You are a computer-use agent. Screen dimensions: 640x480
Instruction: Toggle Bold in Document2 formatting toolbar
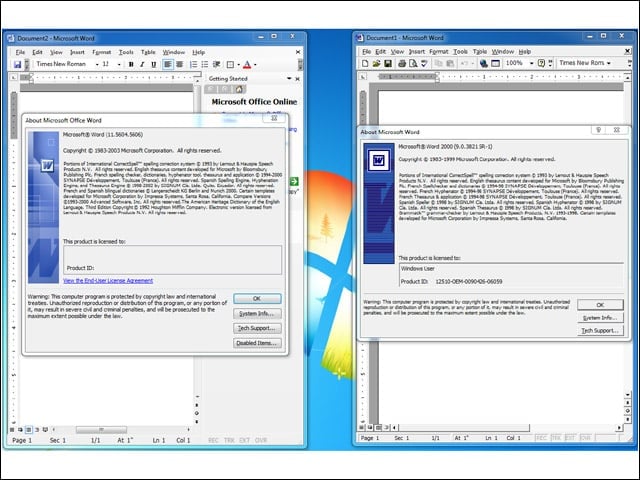[131, 64]
